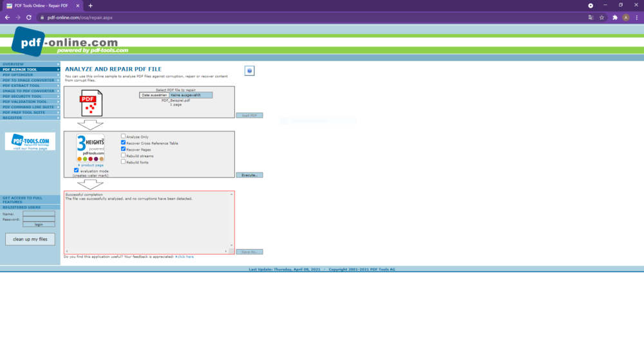The height and width of the screenshot is (352, 644).
Task: Enable Analyze Only checkbox
Action: [123, 136]
